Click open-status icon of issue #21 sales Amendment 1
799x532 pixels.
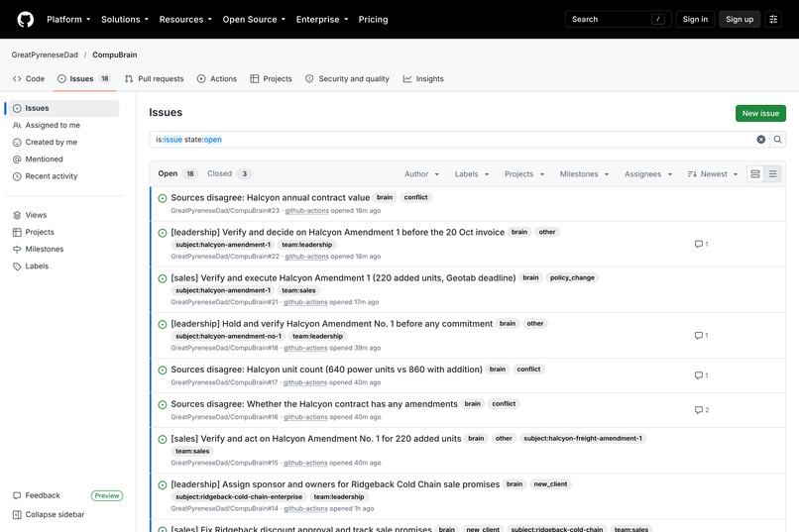tap(163, 278)
